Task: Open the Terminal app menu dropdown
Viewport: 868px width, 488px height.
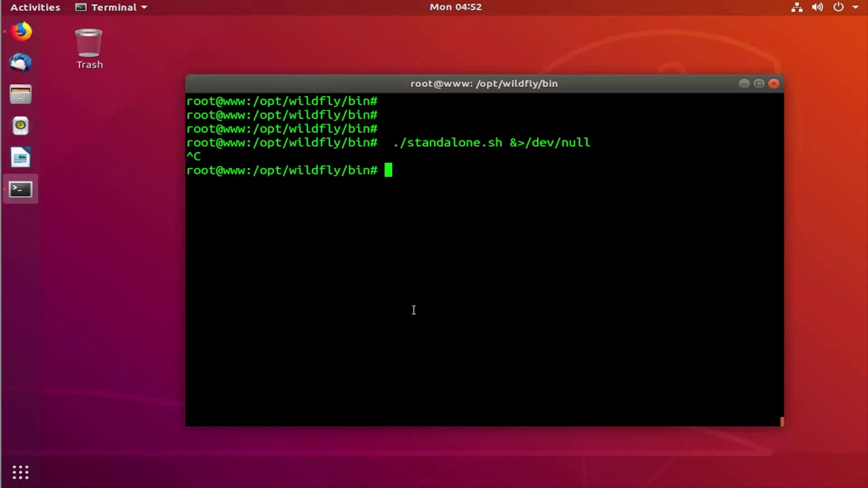Action: (x=111, y=7)
